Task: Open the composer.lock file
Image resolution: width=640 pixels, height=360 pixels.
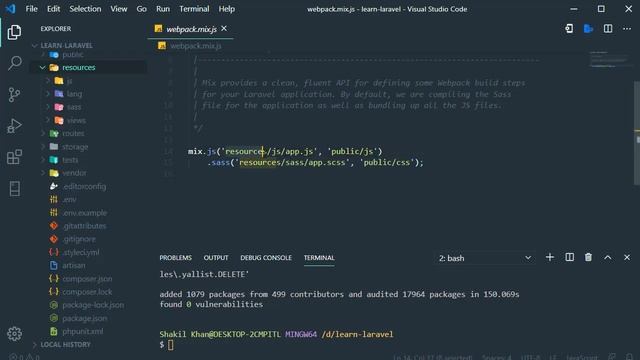Action: click(87, 292)
